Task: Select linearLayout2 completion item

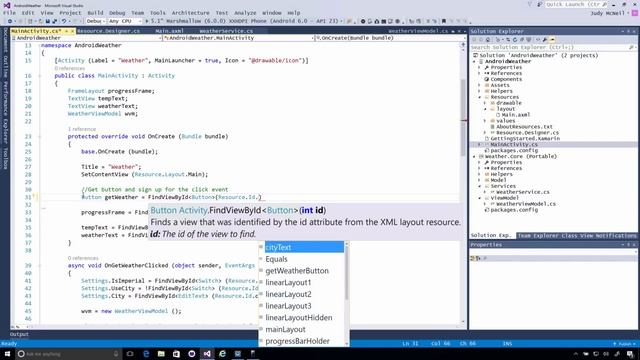Action: click(302, 294)
